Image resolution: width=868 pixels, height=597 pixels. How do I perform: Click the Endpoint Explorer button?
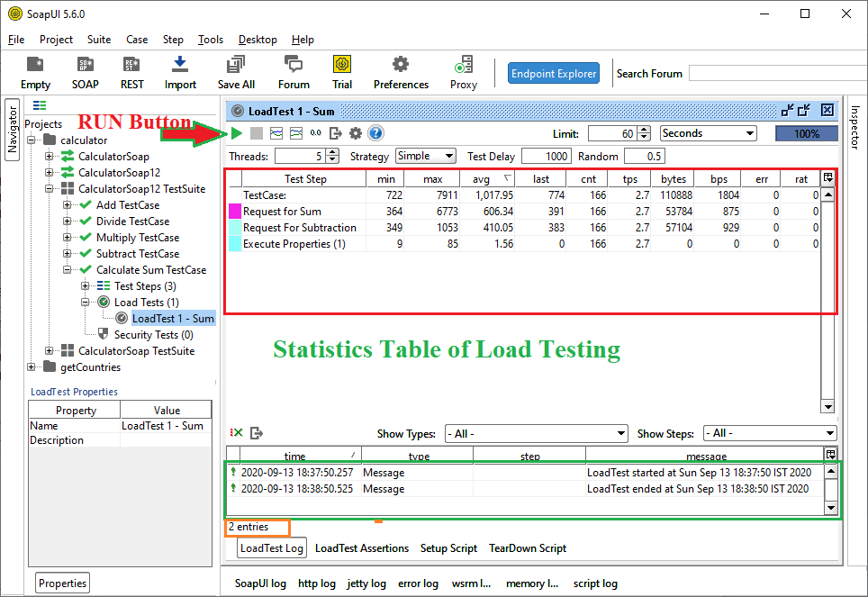click(x=554, y=73)
